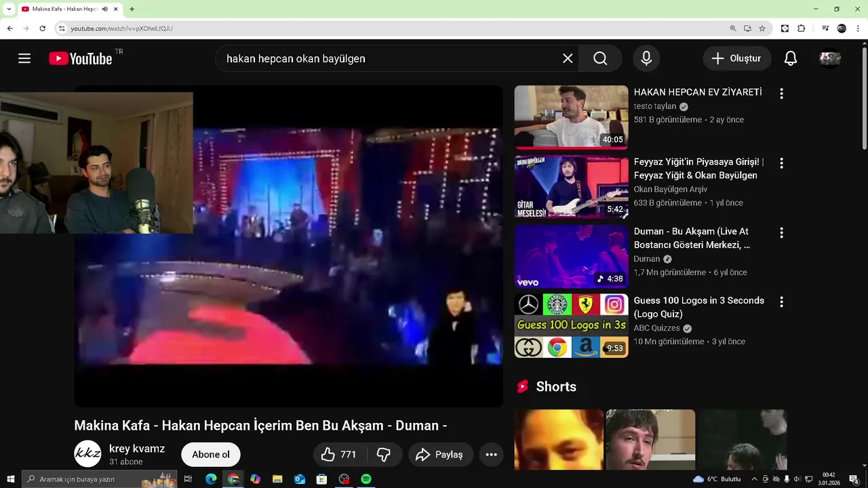Viewport: 868px width, 488px height.
Task: Open Chrome extensions puzzle icon
Action: [x=802, y=28]
